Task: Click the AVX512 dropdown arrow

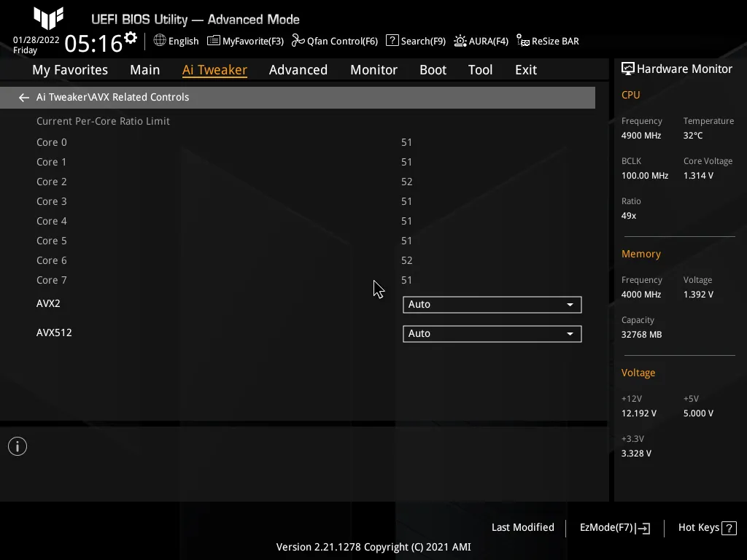Action: click(x=570, y=334)
